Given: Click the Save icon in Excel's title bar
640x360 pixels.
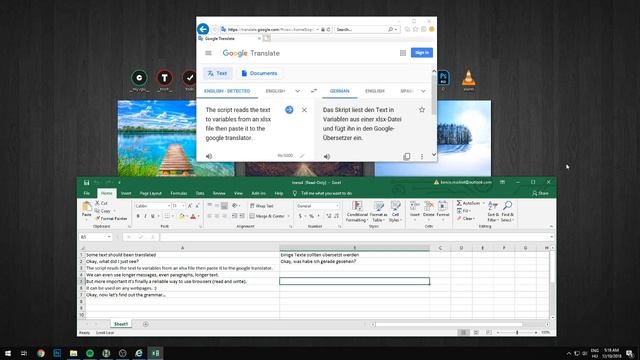Looking at the screenshot, I should tap(86, 182).
